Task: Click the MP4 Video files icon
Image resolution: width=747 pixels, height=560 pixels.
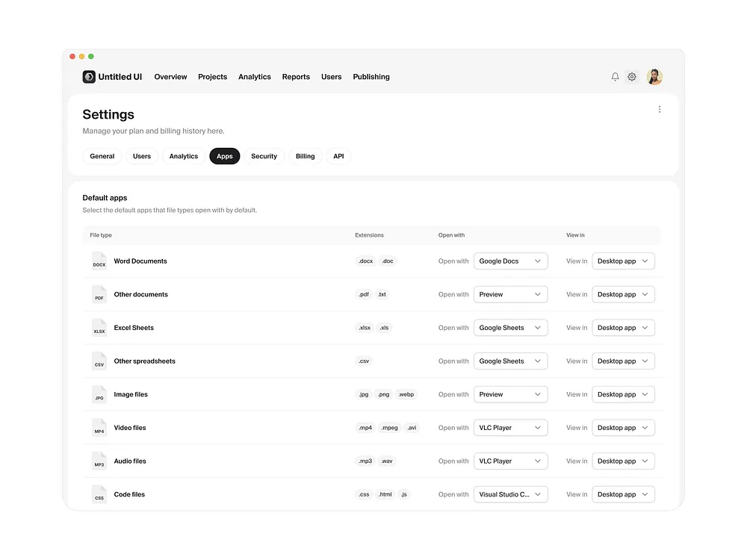Action: pos(99,427)
